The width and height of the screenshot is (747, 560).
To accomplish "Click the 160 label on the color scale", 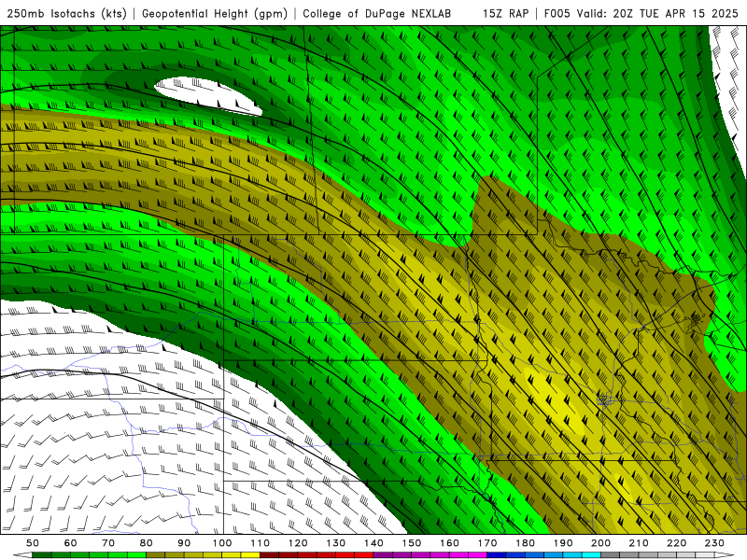I will coord(450,543).
